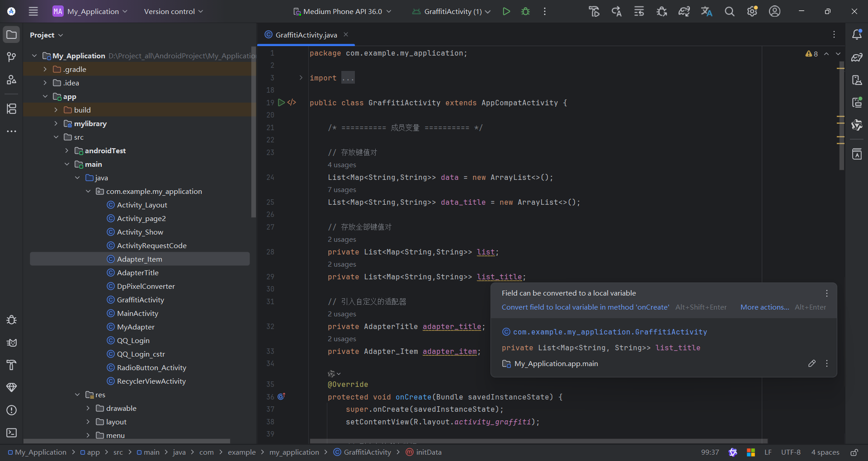
Task: Toggle the Project tool window button
Action: tap(12, 35)
